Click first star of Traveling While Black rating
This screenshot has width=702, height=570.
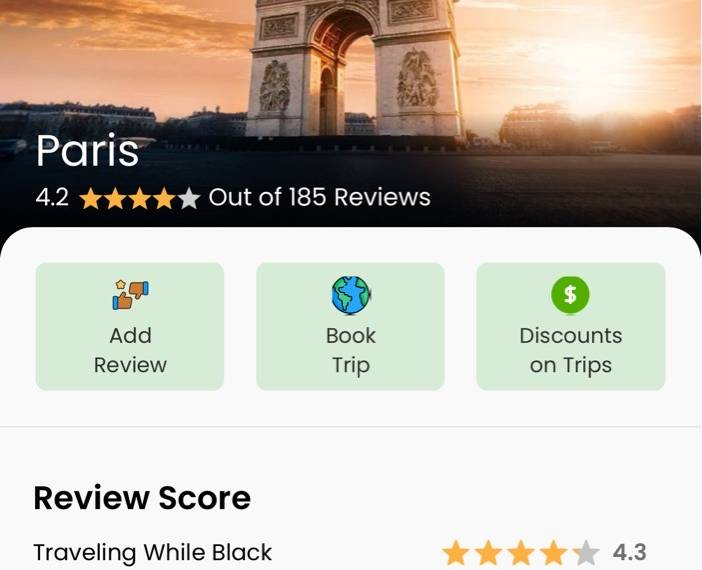coord(456,553)
